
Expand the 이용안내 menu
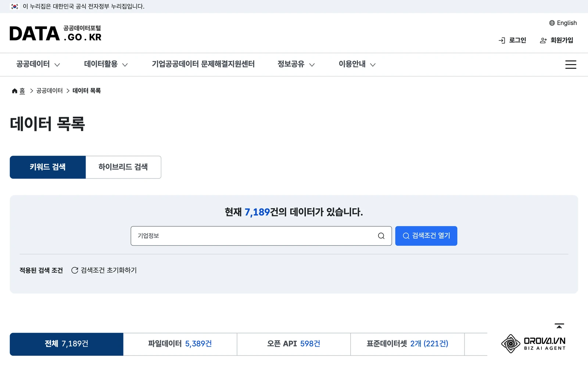point(357,64)
